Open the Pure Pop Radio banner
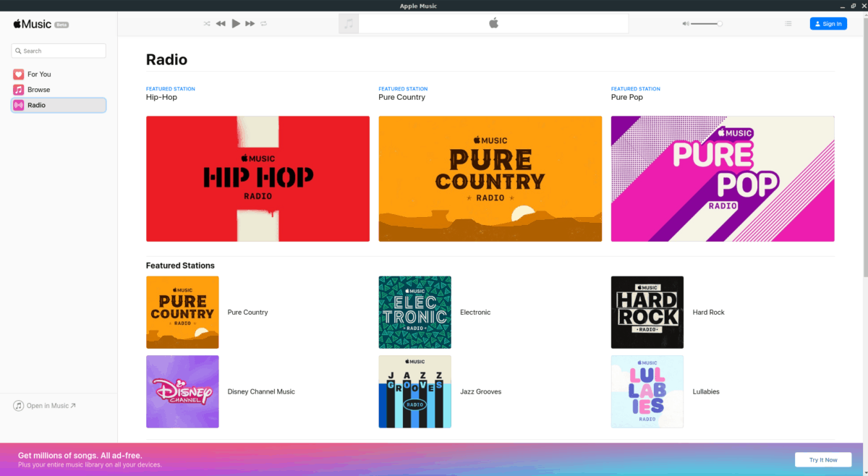 pyautogui.click(x=723, y=179)
